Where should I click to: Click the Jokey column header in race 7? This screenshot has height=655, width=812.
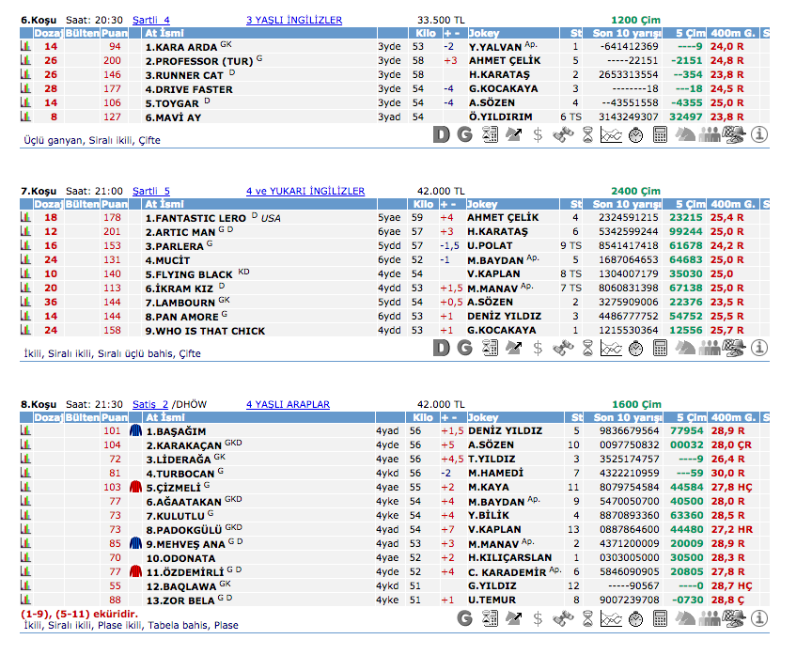coord(483,204)
